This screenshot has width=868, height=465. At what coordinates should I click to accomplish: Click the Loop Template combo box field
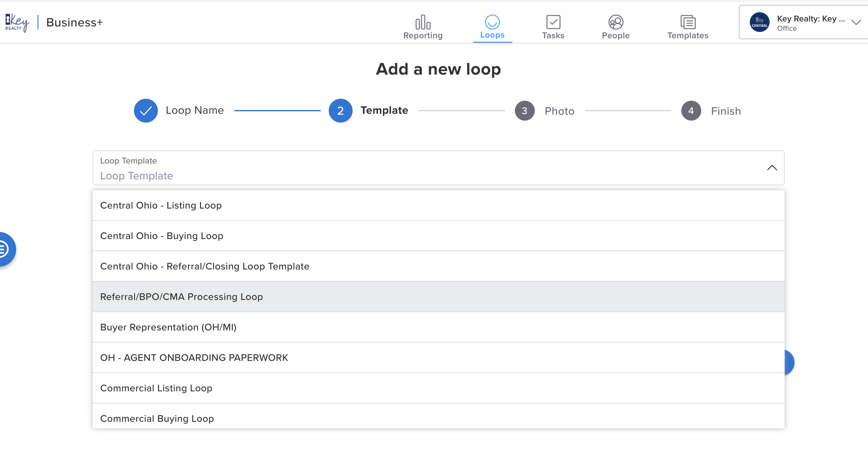438,168
